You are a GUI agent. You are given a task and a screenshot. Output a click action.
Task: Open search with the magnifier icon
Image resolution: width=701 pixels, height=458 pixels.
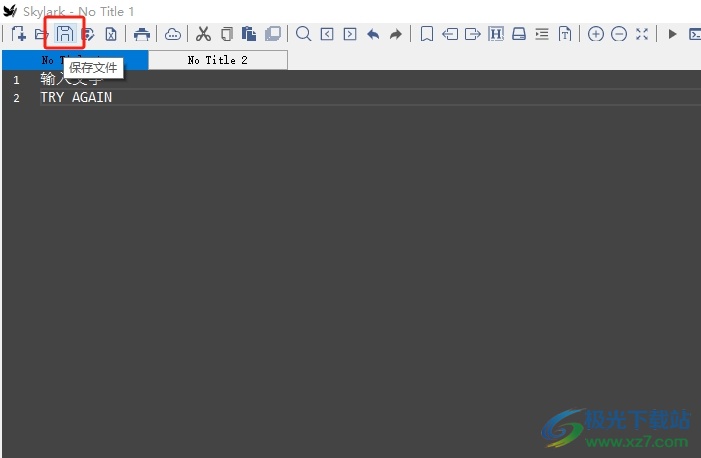click(304, 34)
